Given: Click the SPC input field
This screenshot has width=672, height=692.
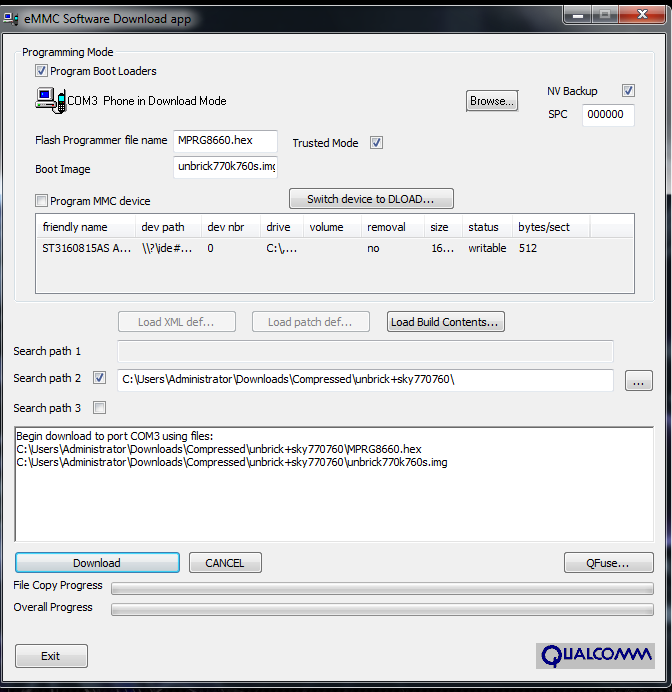Looking at the screenshot, I should point(608,115).
